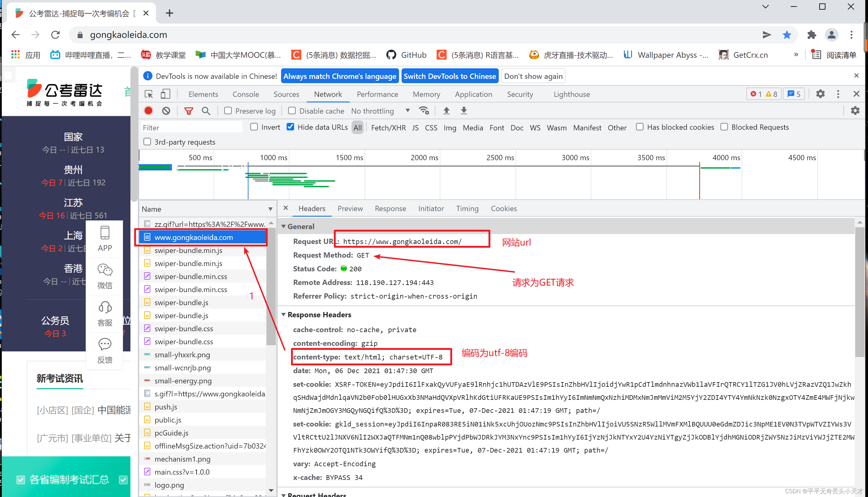
Task: Uncheck Hide data URLs checkbox
Action: click(290, 127)
